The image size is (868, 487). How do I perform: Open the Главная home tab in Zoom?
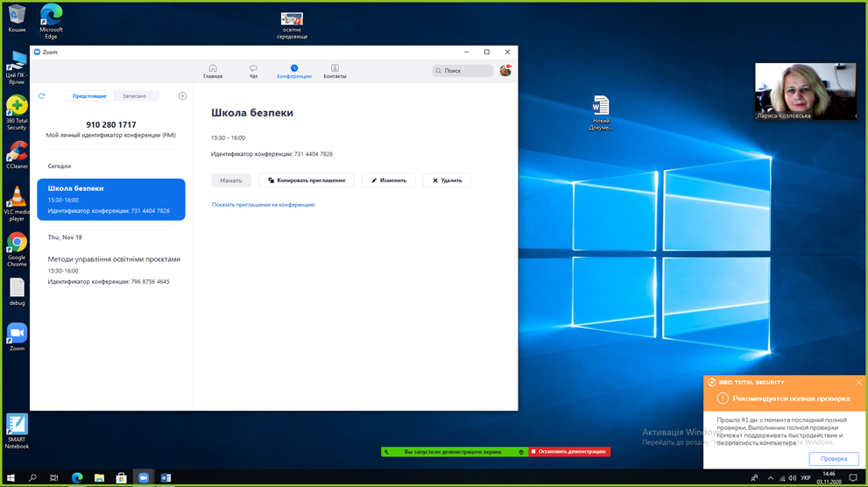[213, 71]
